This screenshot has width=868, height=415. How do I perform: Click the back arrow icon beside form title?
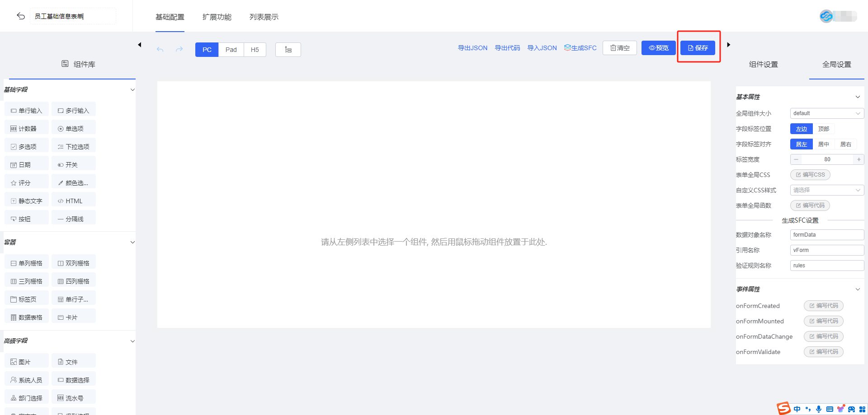coord(21,16)
